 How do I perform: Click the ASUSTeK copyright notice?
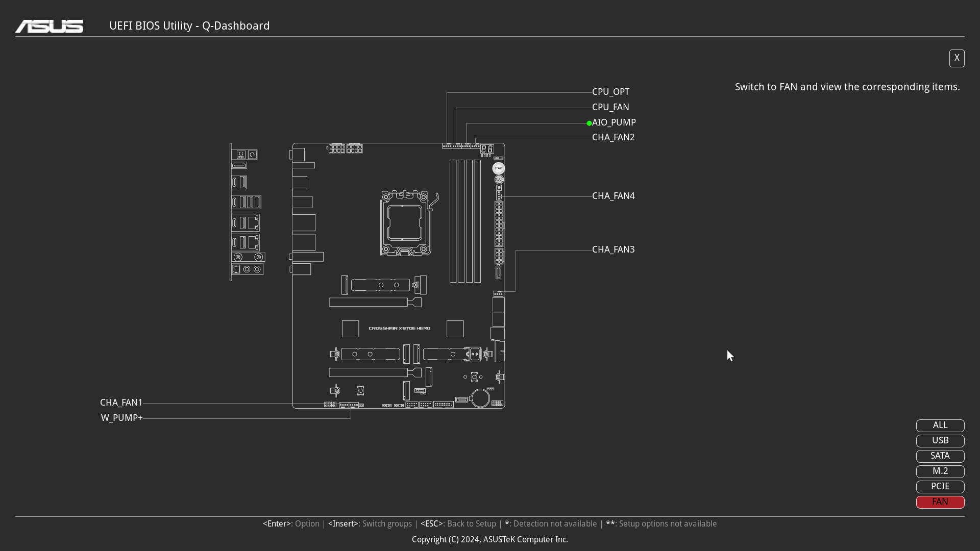pos(490,540)
